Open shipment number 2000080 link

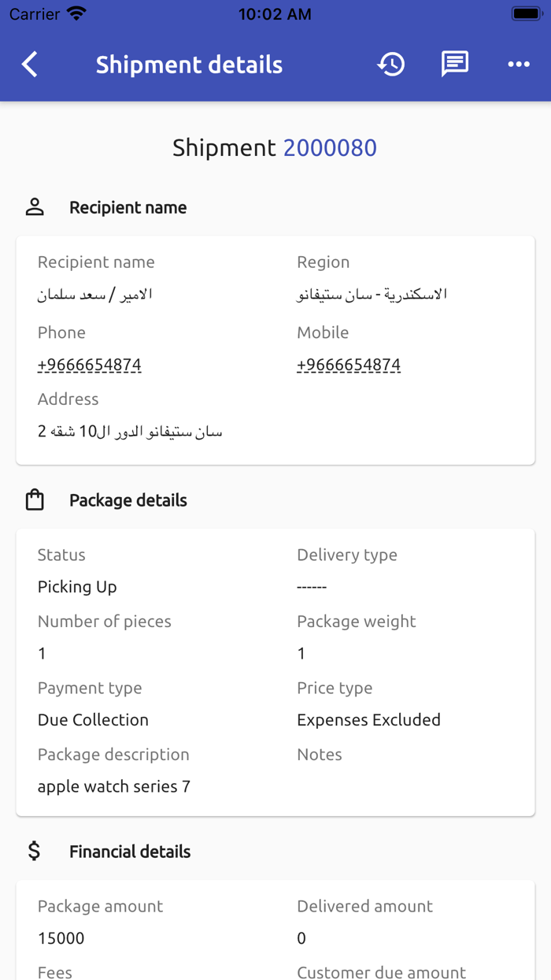[x=330, y=147]
